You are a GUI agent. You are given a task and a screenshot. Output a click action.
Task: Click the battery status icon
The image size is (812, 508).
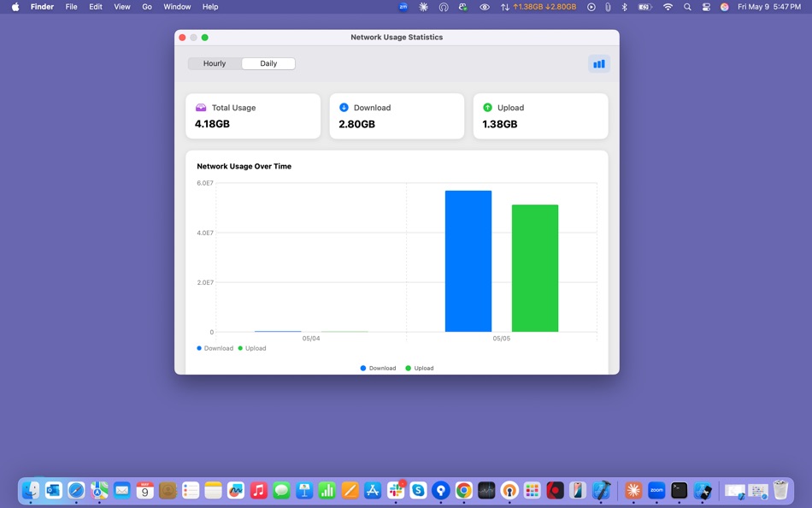[644, 7]
